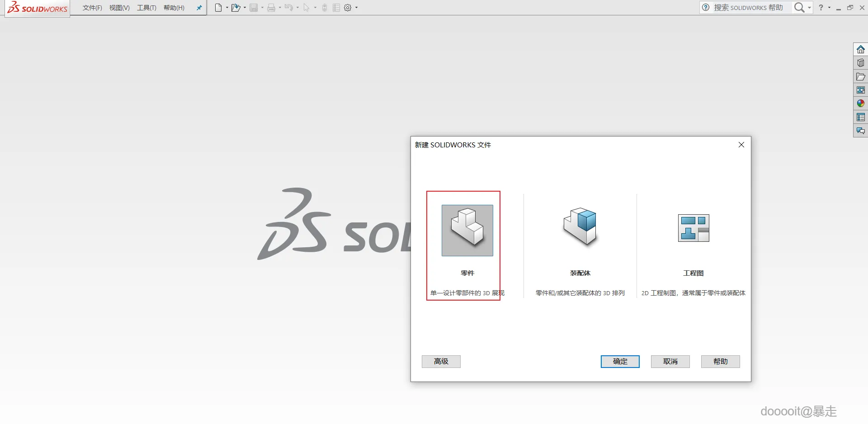Open the 文件(F) menu

pos(92,8)
